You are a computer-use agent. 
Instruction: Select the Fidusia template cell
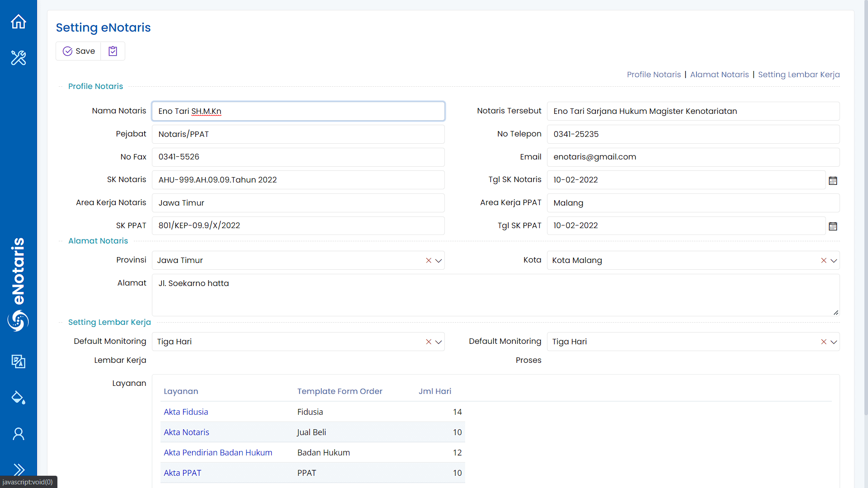point(310,412)
